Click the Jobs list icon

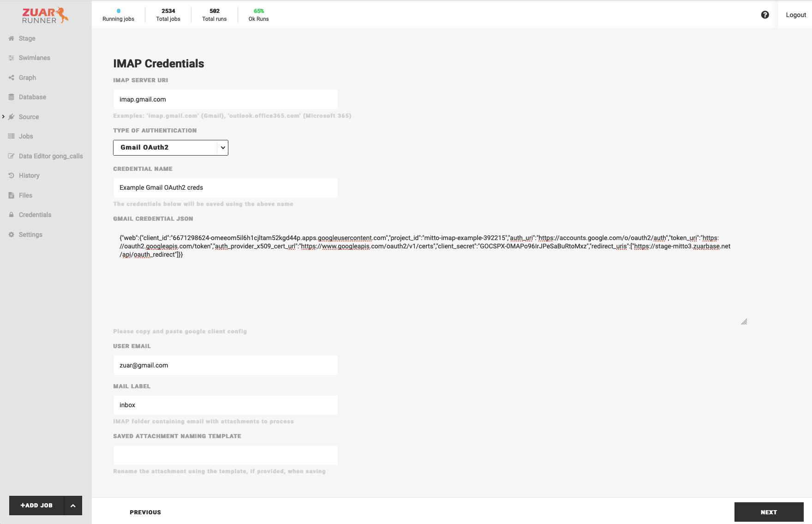point(11,136)
